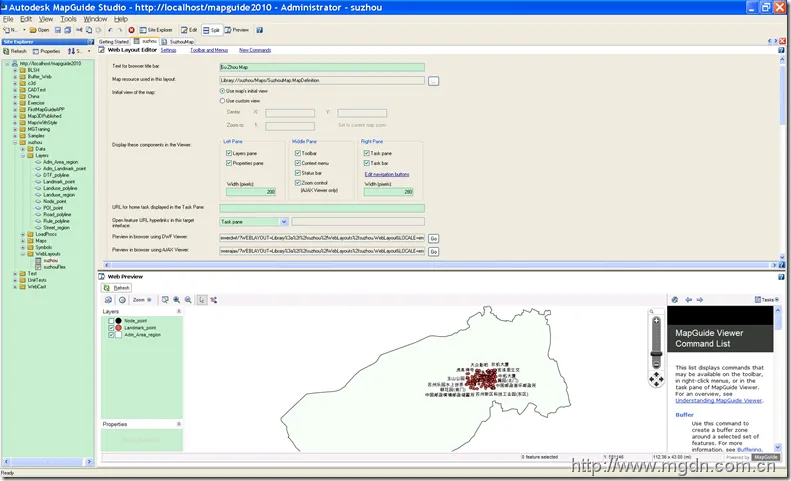Uncheck the Properties pane checkbox
This screenshot has height=481, width=791.
pyautogui.click(x=229, y=163)
